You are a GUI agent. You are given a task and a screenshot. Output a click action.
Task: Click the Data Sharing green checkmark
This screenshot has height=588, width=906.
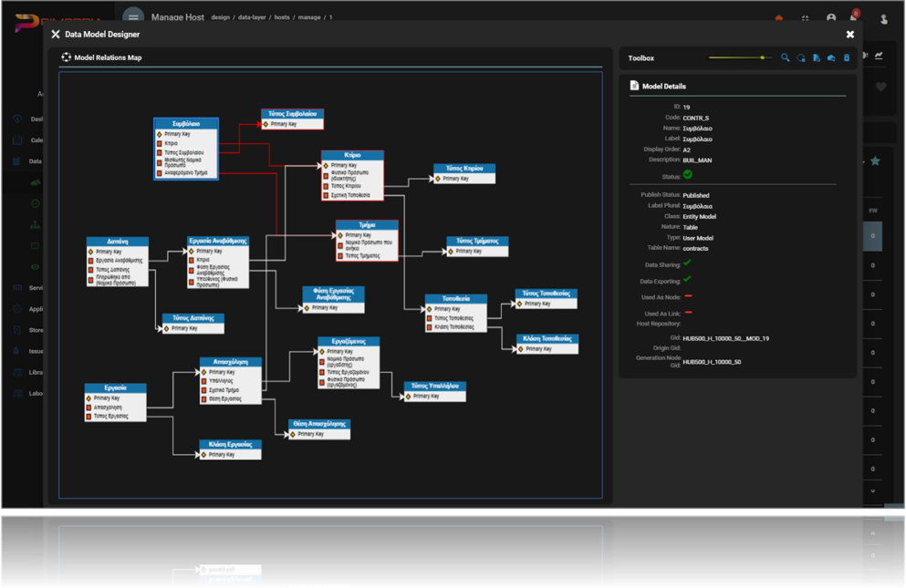(x=688, y=263)
